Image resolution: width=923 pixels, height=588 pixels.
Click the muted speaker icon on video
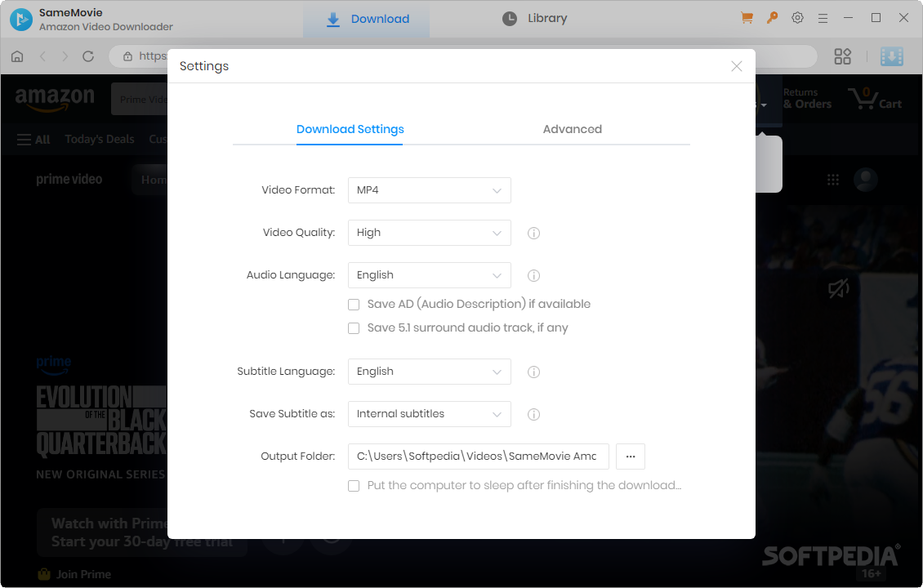click(x=839, y=288)
